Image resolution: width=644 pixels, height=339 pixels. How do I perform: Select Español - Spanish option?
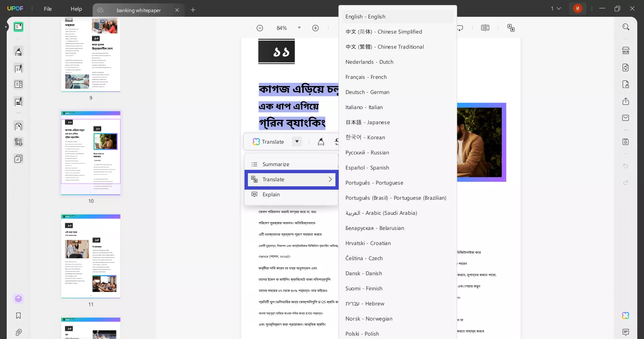coord(397,167)
